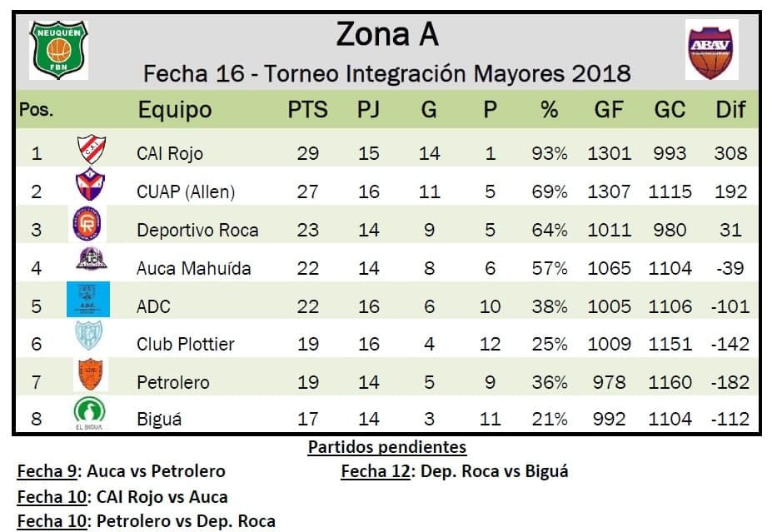
Task: Click the Deportivo Roca team name
Action: point(197,230)
